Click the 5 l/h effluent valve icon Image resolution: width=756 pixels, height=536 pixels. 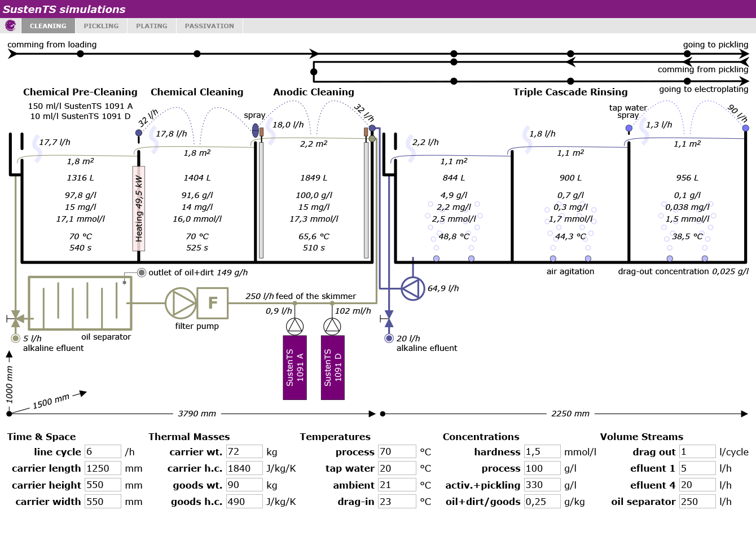point(15,319)
